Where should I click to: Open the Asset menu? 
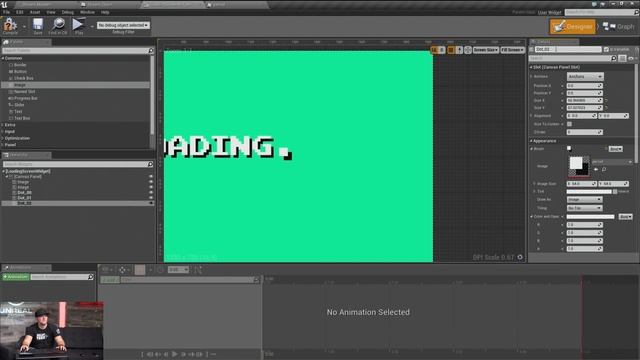(35, 12)
